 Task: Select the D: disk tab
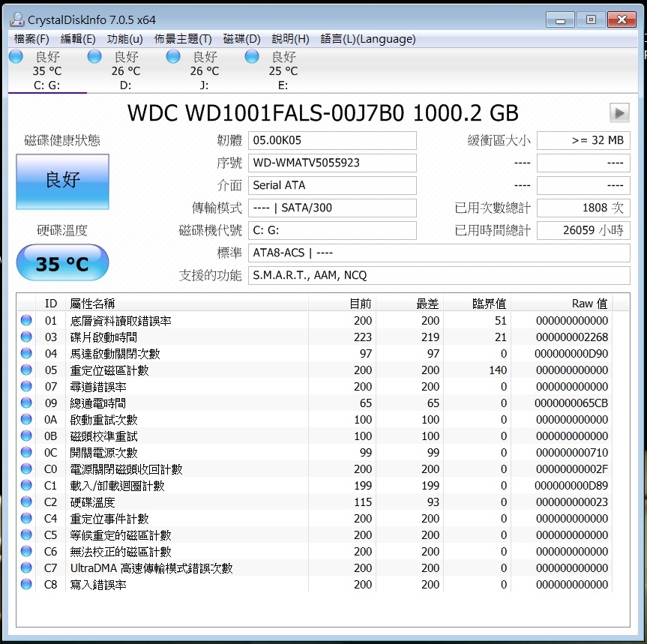tap(126, 70)
